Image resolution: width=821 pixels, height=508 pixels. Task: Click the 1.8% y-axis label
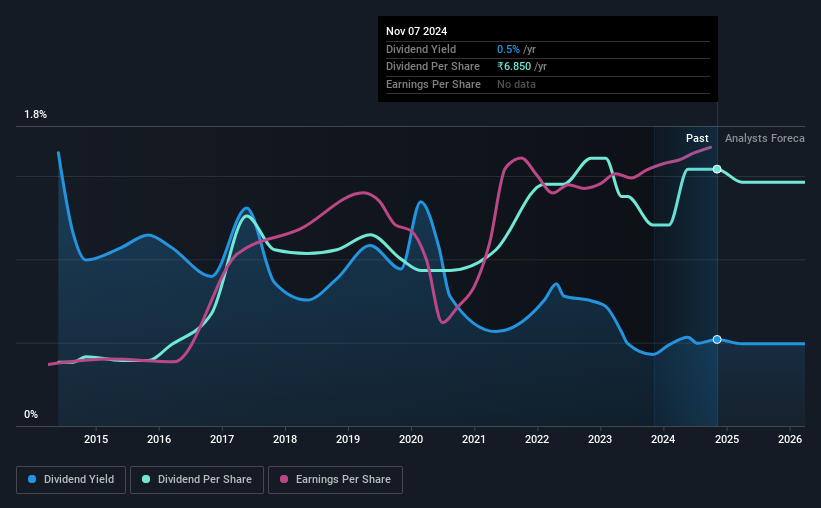(36, 115)
